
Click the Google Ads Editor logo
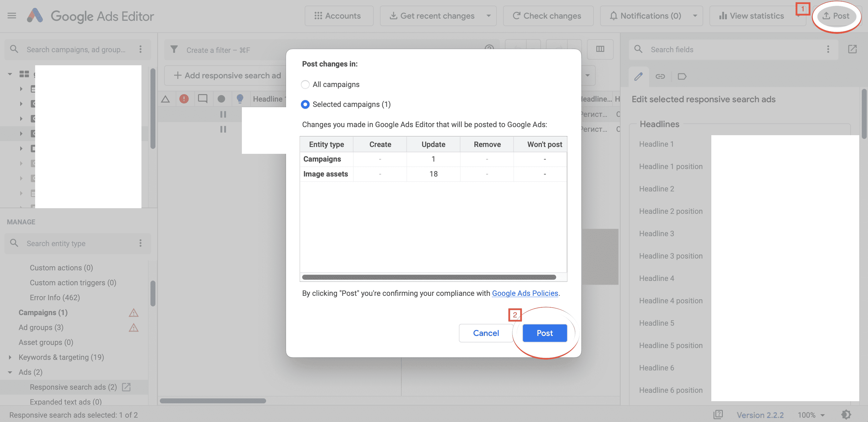click(35, 16)
